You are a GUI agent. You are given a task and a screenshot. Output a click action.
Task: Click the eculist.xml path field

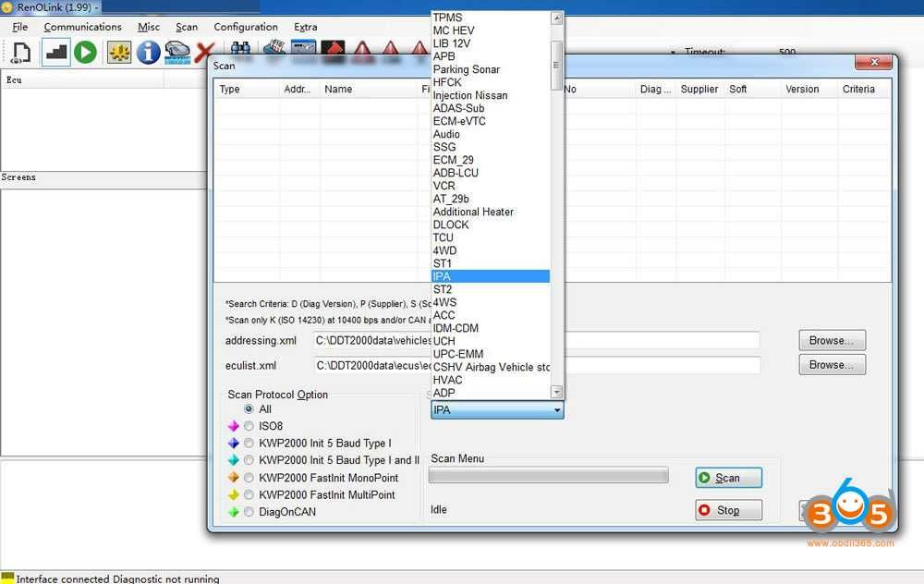(x=536, y=365)
